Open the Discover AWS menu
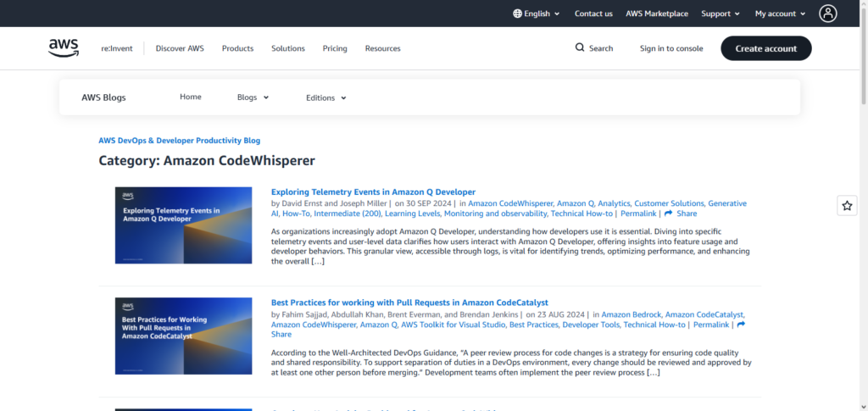 [180, 48]
